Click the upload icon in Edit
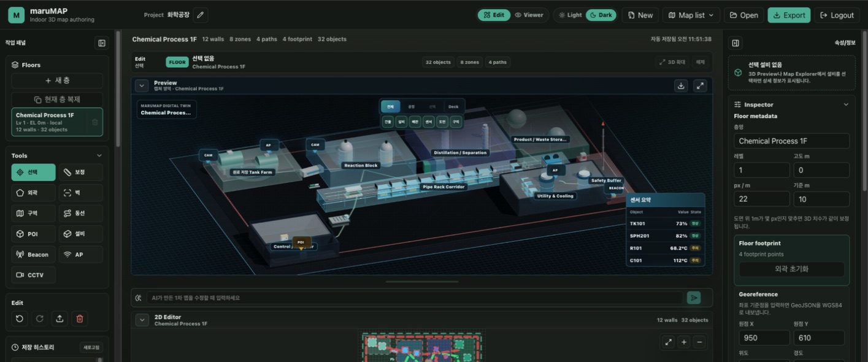 coord(60,318)
